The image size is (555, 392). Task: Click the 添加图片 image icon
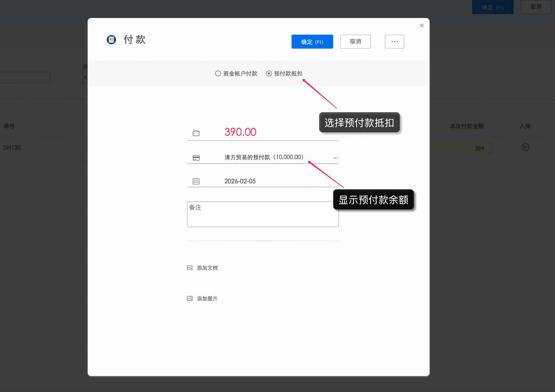[x=190, y=298]
